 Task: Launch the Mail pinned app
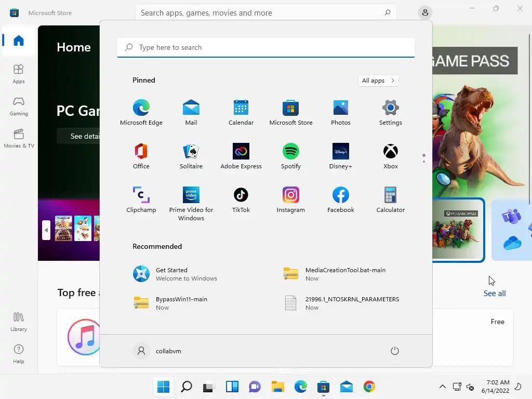click(x=191, y=112)
